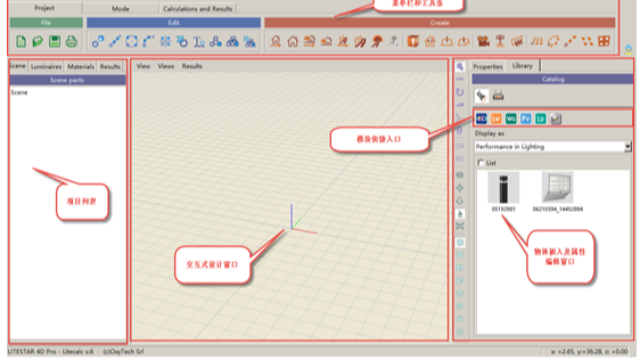This screenshot has height=360, width=640.
Task: Click the street lamp Create icon
Action: click(500, 41)
